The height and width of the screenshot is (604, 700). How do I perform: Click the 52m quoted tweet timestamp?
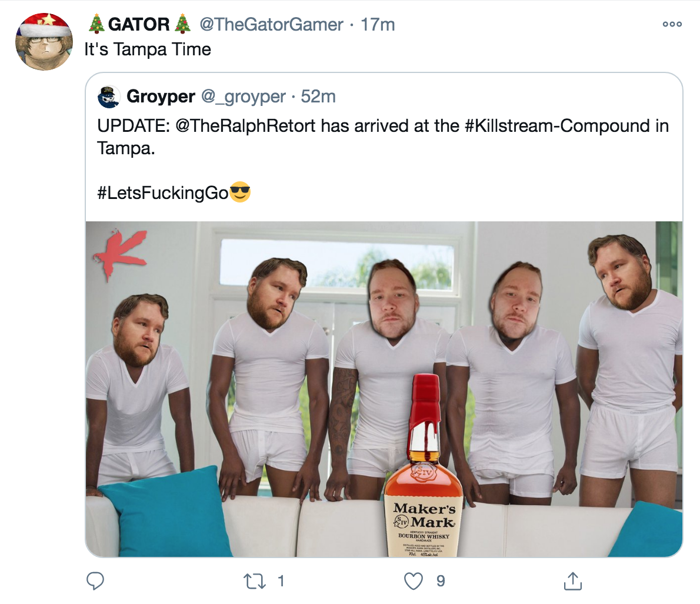pyautogui.click(x=318, y=97)
